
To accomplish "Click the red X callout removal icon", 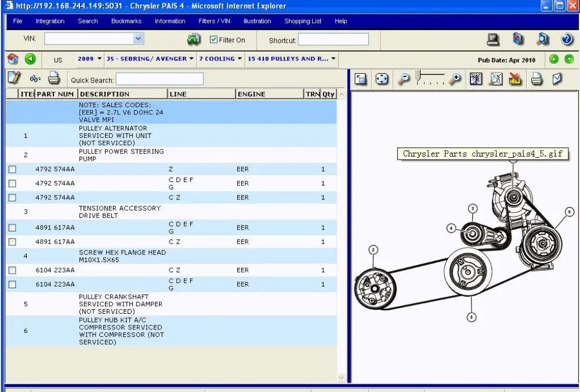I will (515, 78).
